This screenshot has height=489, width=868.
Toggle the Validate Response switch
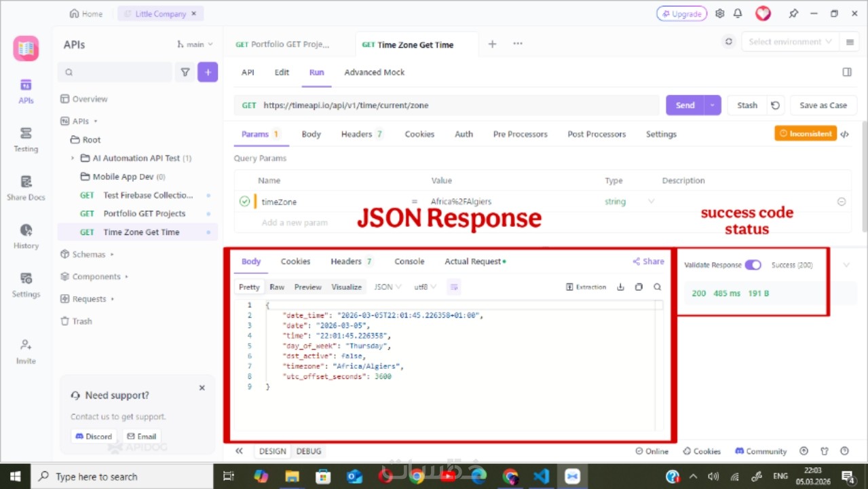pos(753,265)
